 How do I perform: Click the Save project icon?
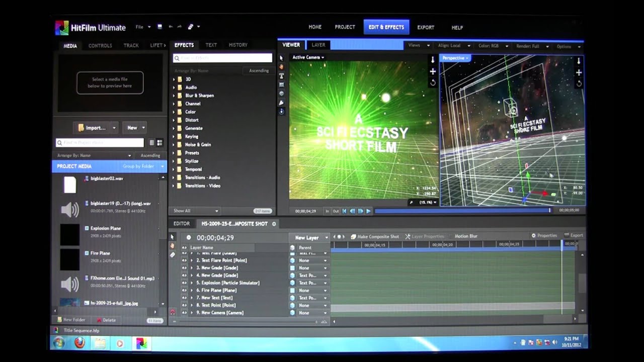(160, 27)
